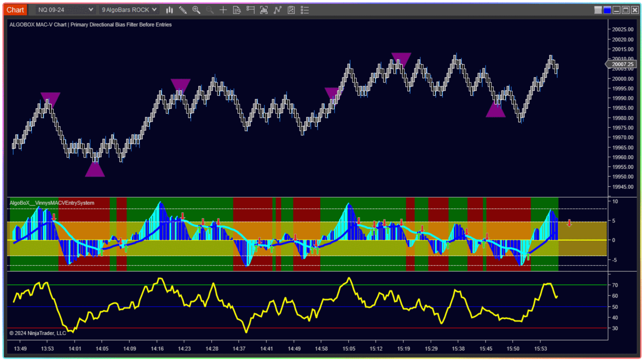Image resolution: width=644 pixels, height=361 pixels.
Task: Click the blue window link color button
Action: pos(607,10)
